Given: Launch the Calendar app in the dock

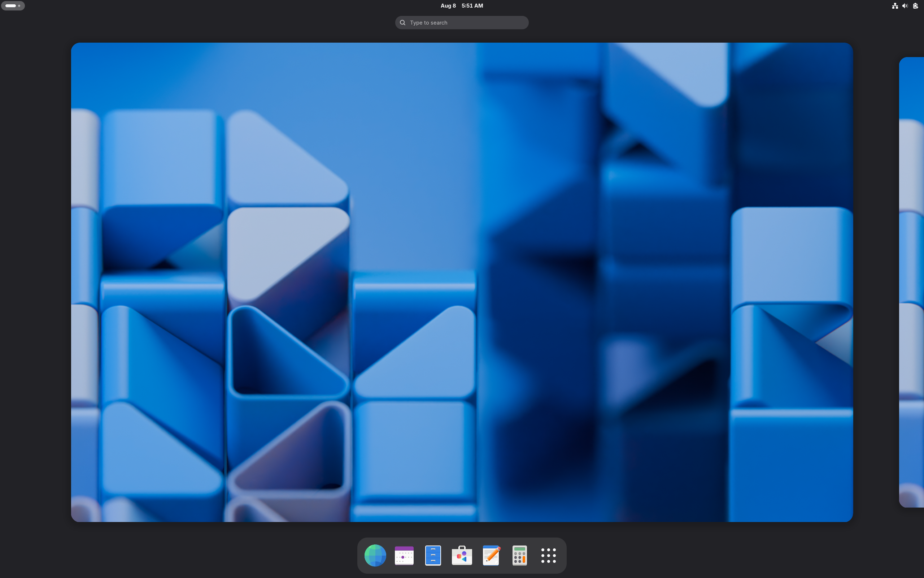Looking at the screenshot, I should coord(404,555).
